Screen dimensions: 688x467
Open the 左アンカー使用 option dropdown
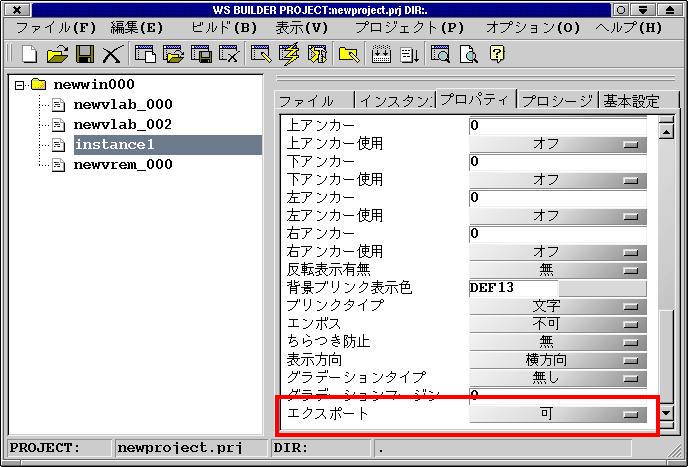click(x=558, y=216)
